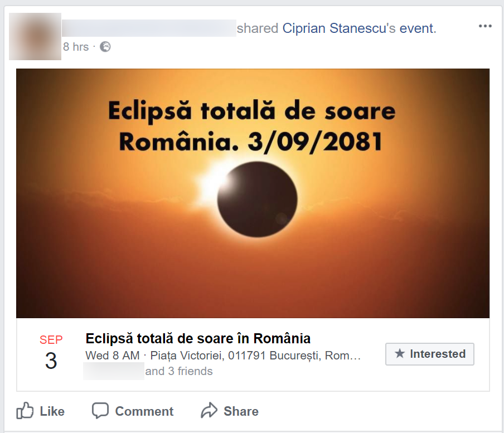Click the Piața Victoriei event location text
The height and width of the screenshot is (433, 504).
[256, 355]
